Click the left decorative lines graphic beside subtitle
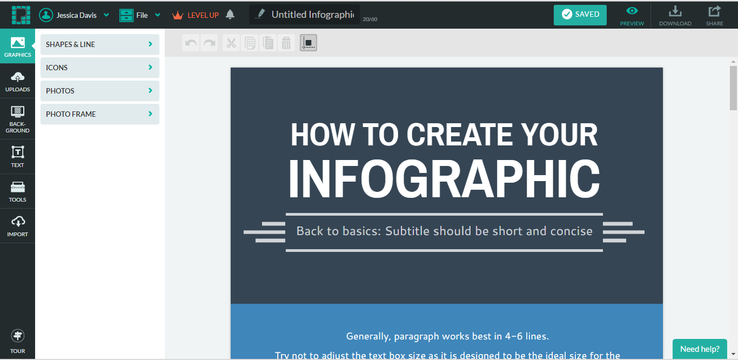The image size is (738, 360). pos(264,232)
